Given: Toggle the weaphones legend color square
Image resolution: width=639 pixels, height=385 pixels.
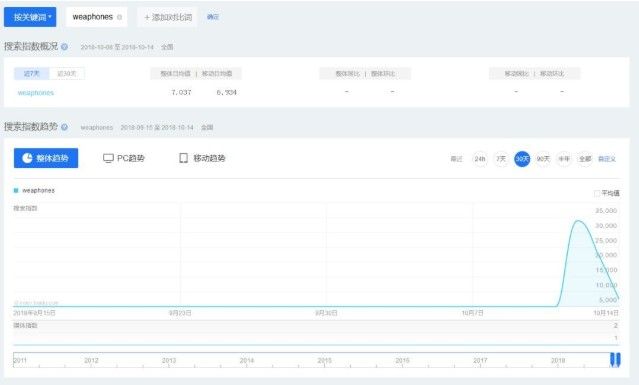Looking at the screenshot, I should (x=16, y=190).
